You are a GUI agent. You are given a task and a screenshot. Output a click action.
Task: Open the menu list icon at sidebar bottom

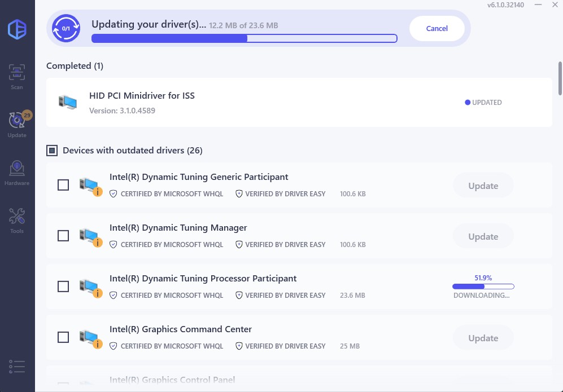[x=17, y=367]
